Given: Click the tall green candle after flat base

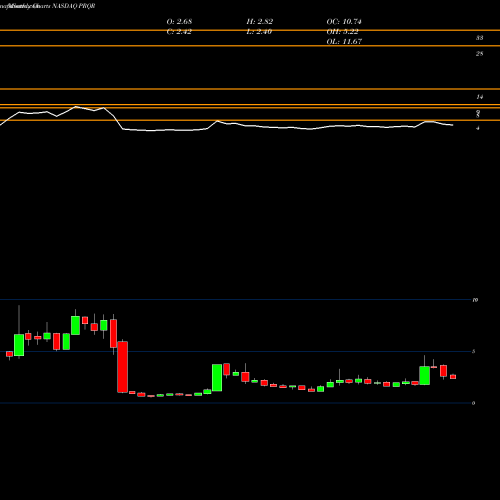Looking at the screenshot, I should tap(217, 377).
